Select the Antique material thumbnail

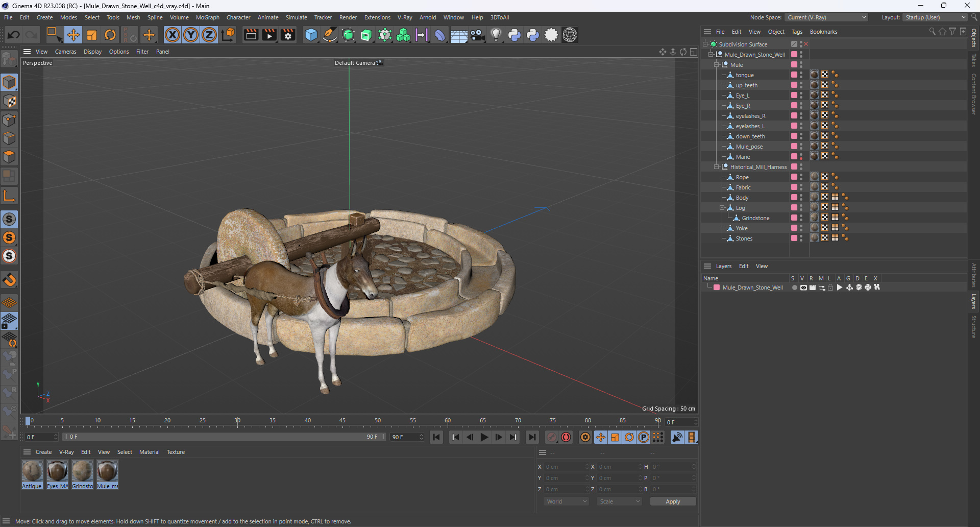(32, 474)
